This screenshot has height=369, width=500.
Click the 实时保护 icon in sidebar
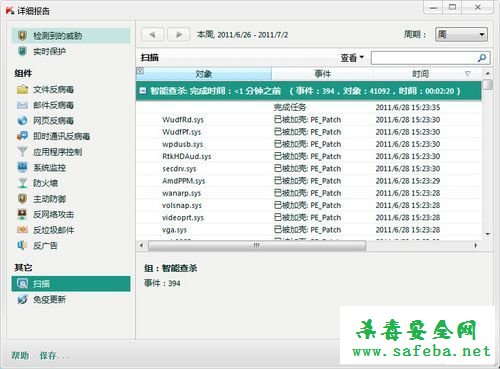pyautogui.click(x=22, y=51)
